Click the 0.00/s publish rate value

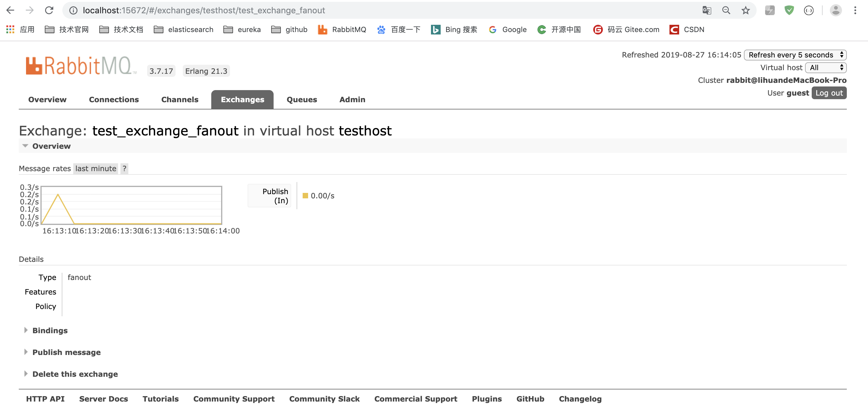[x=322, y=196]
